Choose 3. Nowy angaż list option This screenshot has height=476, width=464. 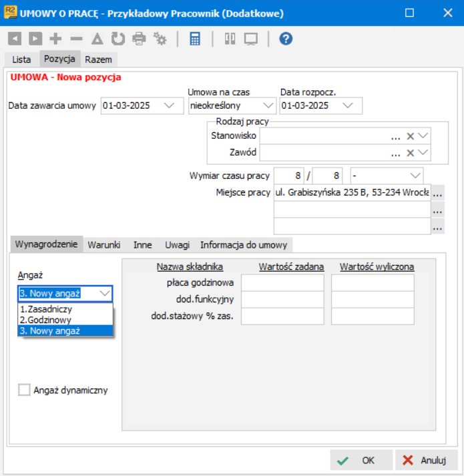65,330
